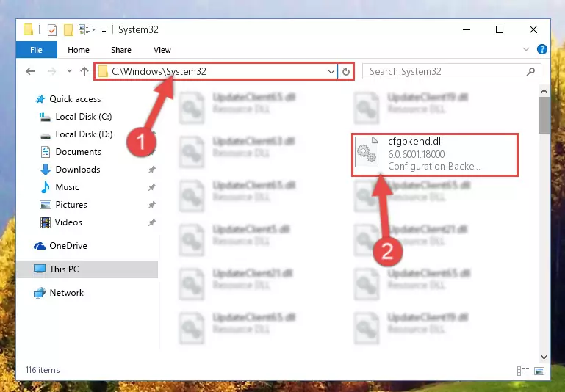Click the Forward navigation arrow
The height and width of the screenshot is (392, 565).
pos(52,71)
